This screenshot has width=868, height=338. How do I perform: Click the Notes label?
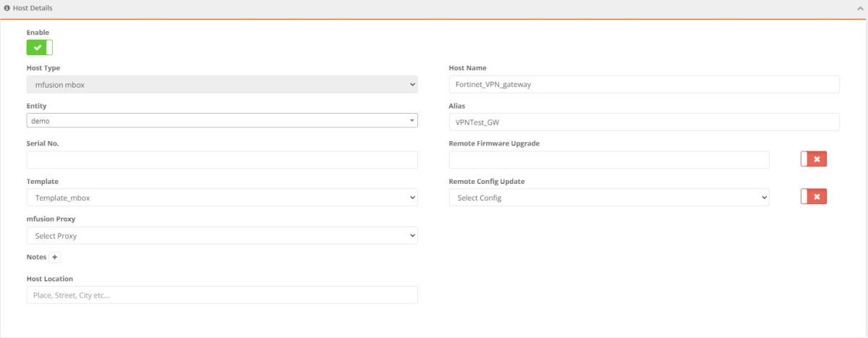point(36,257)
